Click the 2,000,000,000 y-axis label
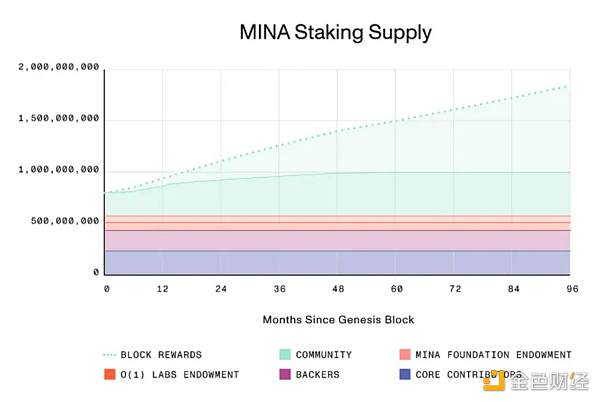The image size is (600, 402). (x=59, y=67)
